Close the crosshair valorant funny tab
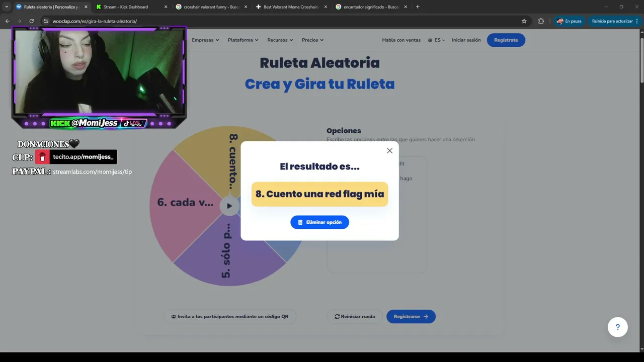The height and width of the screenshot is (362, 644). (x=246, y=7)
